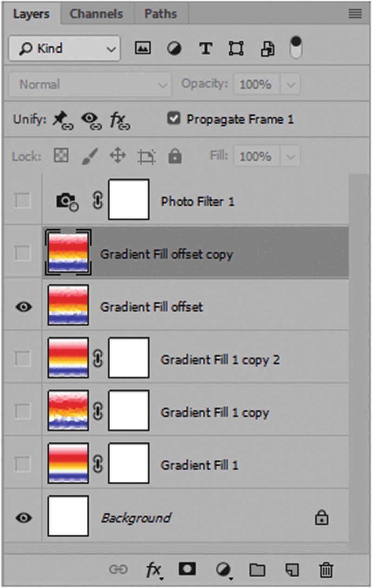The width and height of the screenshot is (372, 588).
Task: Open the Fill percentage dropdown
Action: coord(292,156)
